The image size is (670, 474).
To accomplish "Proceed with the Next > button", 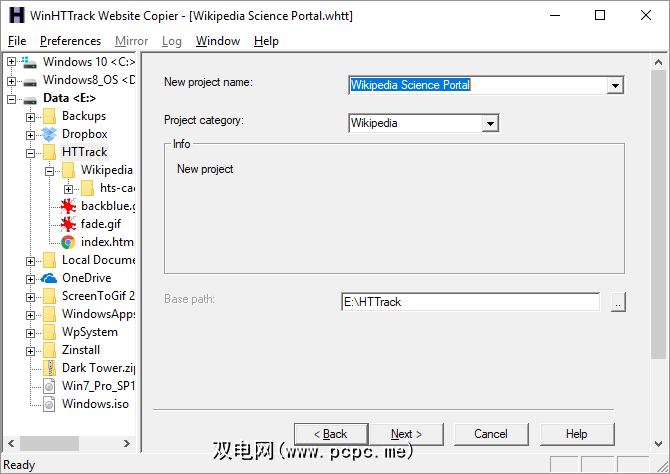I will (x=406, y=434).
